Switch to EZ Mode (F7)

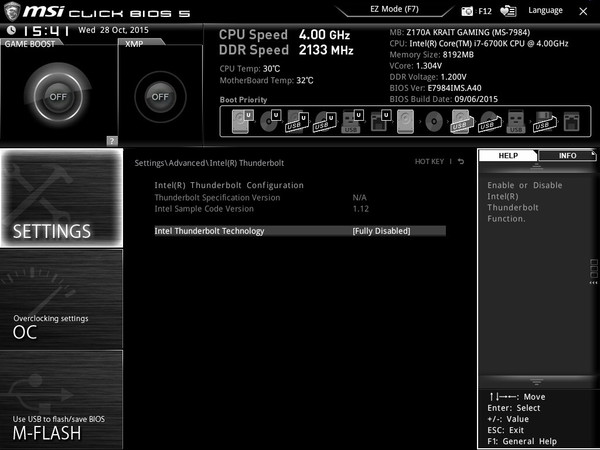(x=395, y=9)
